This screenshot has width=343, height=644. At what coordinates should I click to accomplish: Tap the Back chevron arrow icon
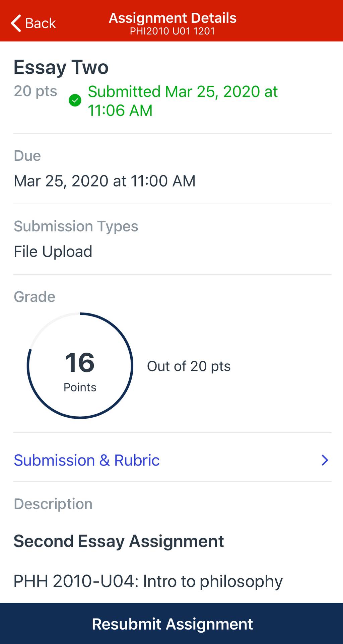[16, 23]
